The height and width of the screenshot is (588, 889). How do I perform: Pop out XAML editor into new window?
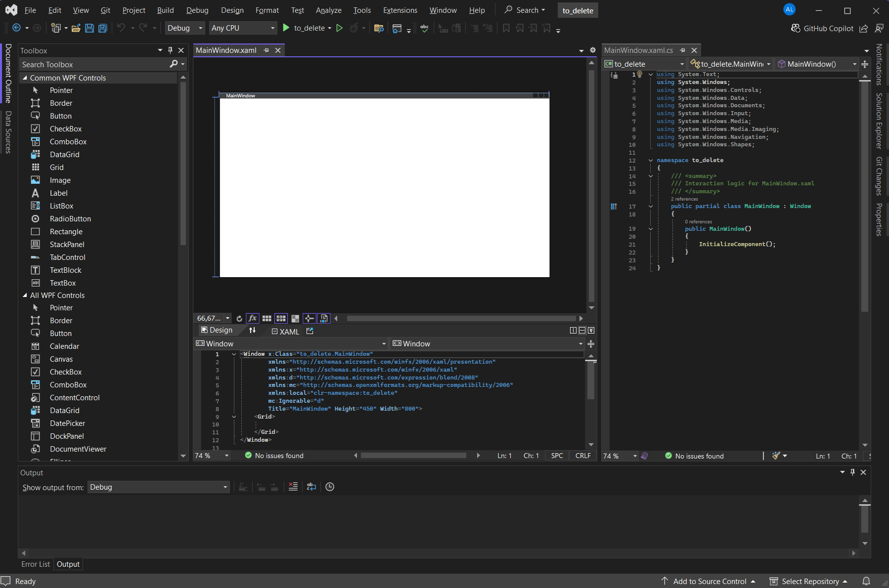[x=310, y=331]
